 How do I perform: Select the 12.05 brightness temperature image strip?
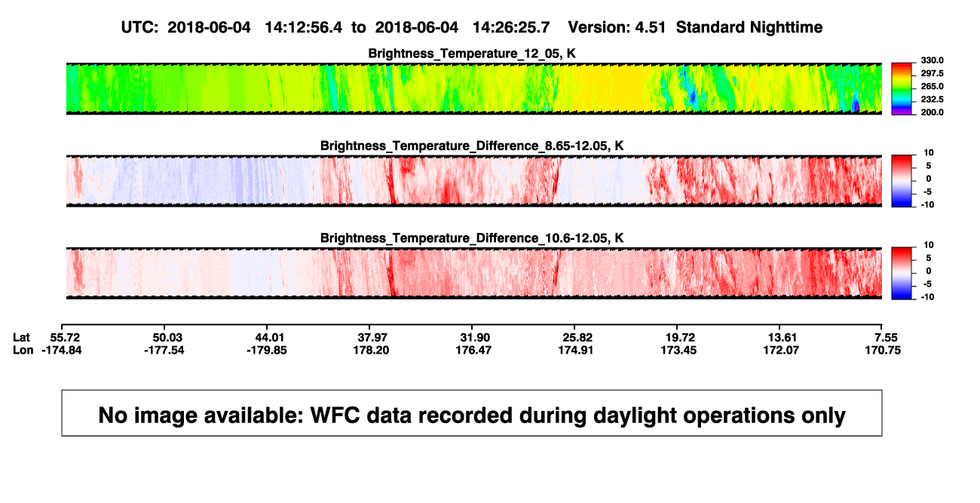[x=474, y=89]
